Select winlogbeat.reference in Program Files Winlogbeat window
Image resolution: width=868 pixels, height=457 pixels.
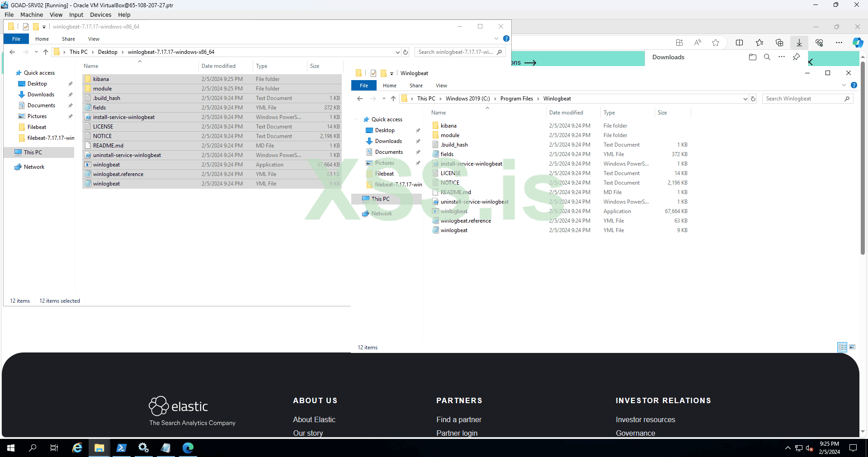(x=465, y=221)
